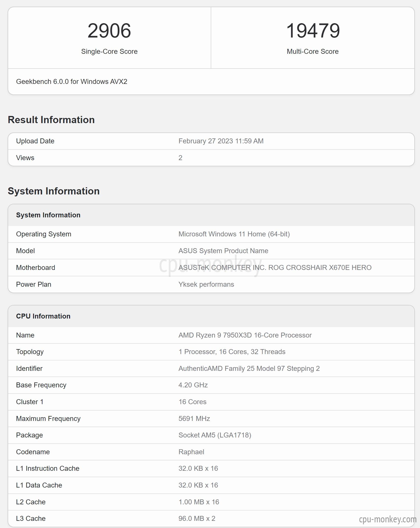Click the Package label
Image resolution: width=420 pixels, height=528 pixels.
click(x=30, y=435)
